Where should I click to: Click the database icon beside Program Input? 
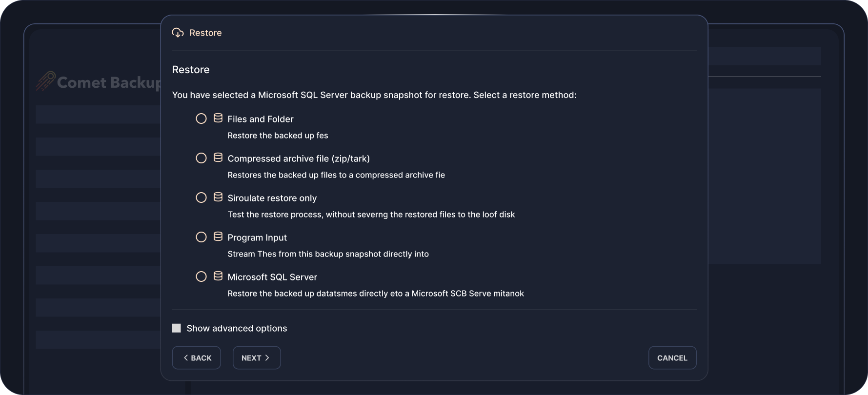tap(218, 237)
